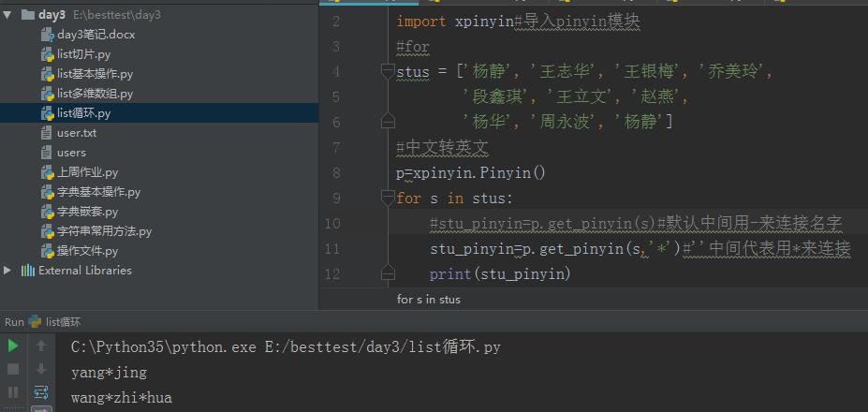Image resolution: width=868 pixels, height=412 pixels.
Task: Click the 上周作业.py Python file icon
Action: (x=48, y=172)
